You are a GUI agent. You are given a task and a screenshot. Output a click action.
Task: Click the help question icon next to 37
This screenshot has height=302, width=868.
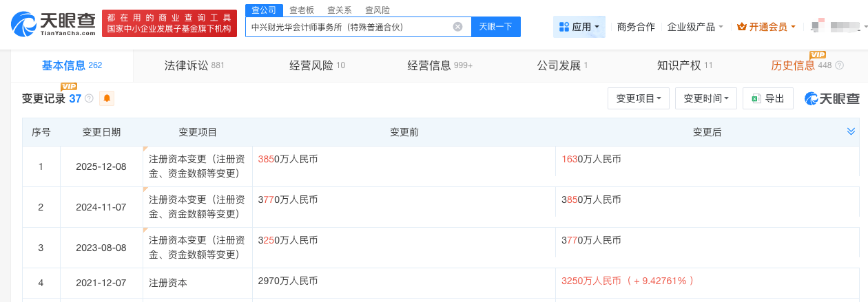89,99
